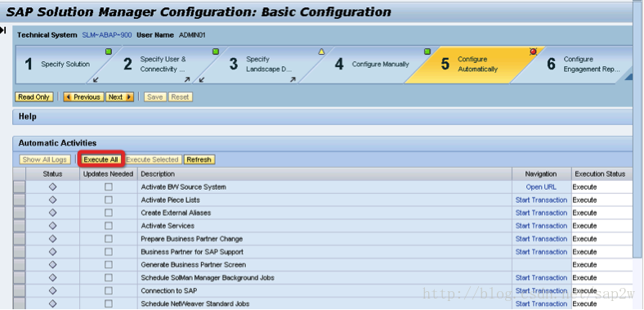The height and width of the screenshot is (310, 644).
Task: Click status diamond for Activate BW Source System
Action: pyautogui.click(x=52, y=187)
